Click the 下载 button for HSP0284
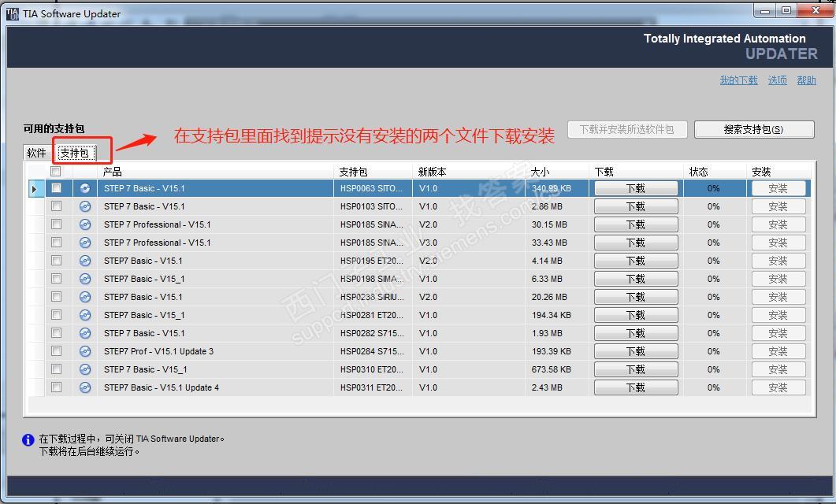 click(x=636, y=351)
